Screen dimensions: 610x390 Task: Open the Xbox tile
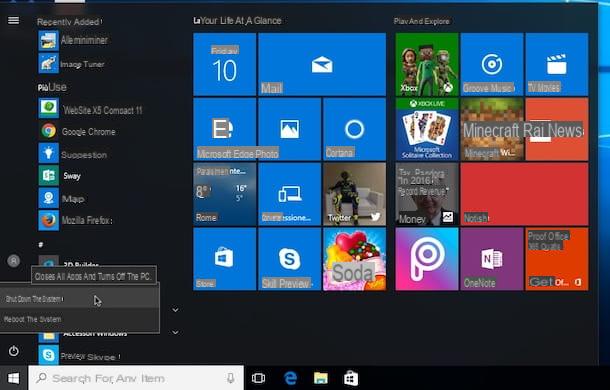[427, 64]
